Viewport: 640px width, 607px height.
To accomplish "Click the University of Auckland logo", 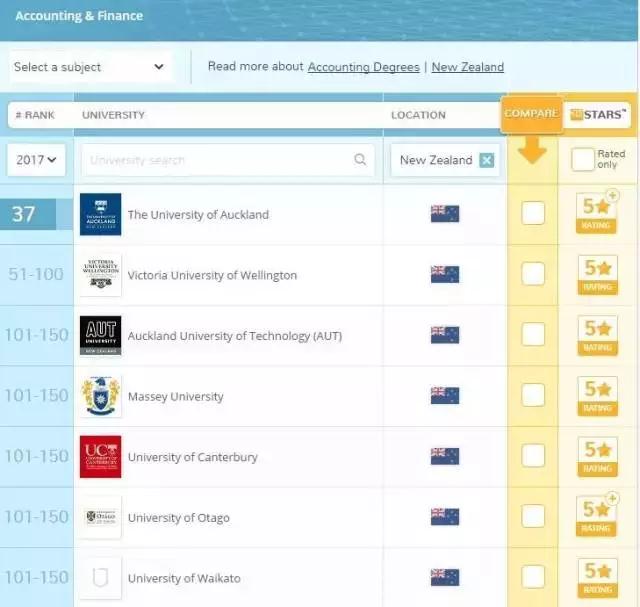I will [x=100, y=214].
